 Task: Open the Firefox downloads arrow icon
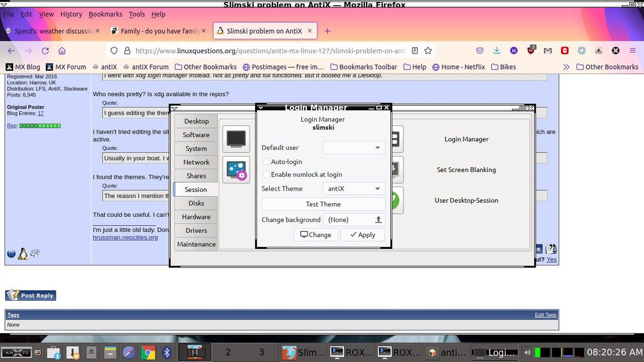[497, 51]
